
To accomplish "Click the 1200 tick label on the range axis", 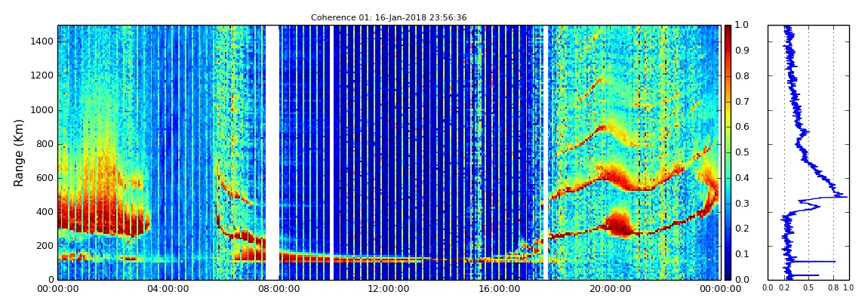I will click(43, 75).
